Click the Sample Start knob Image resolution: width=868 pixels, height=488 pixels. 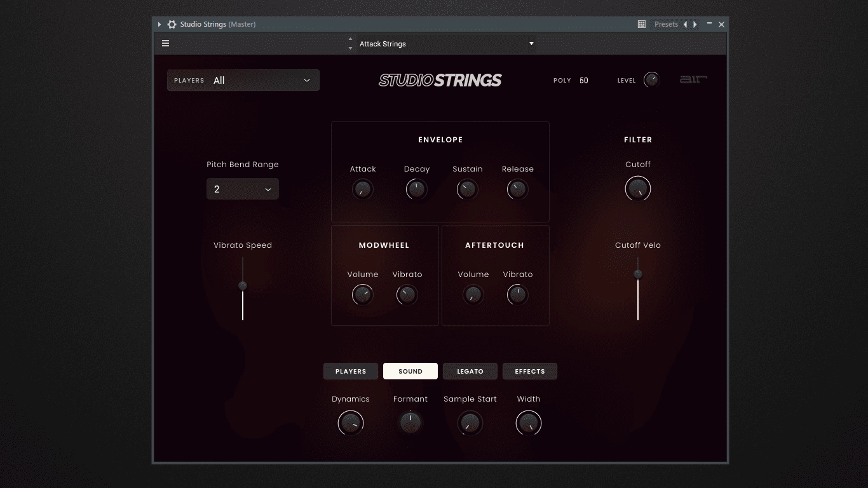click(470, 423)
